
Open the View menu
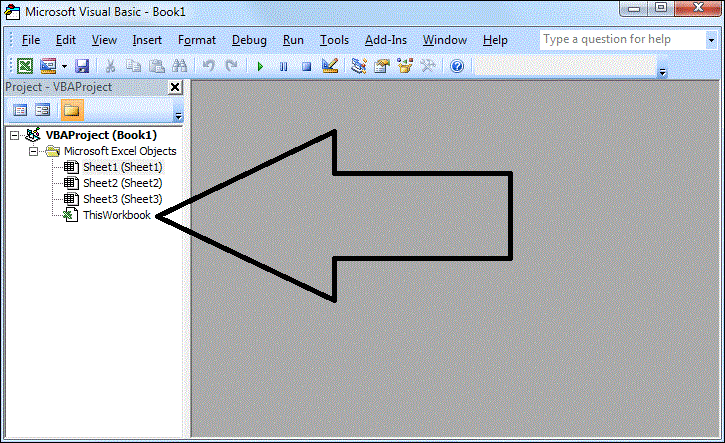point(104,40)
